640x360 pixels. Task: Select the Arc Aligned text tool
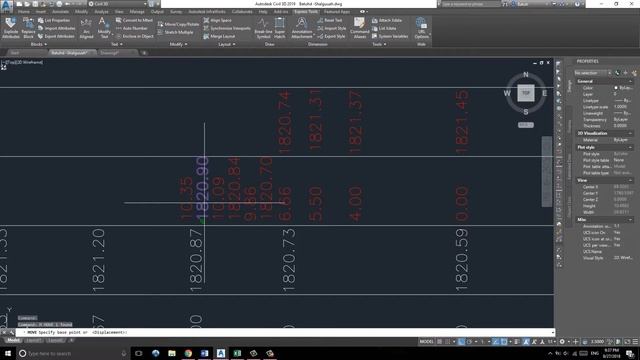(86, 28)
